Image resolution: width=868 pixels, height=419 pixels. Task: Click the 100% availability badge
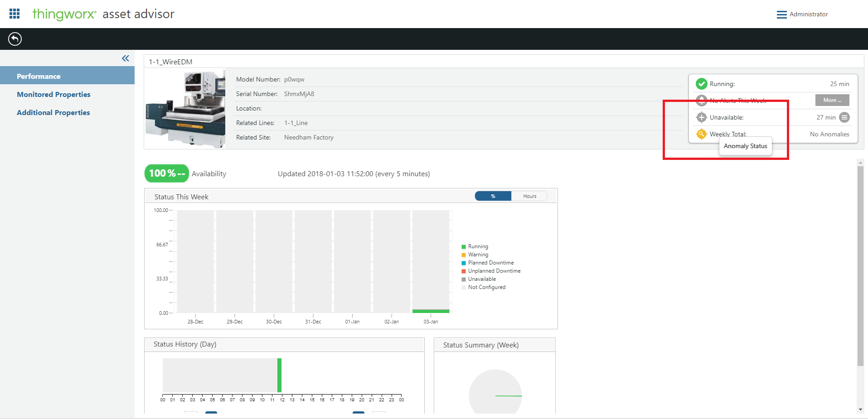coord(167,173)
